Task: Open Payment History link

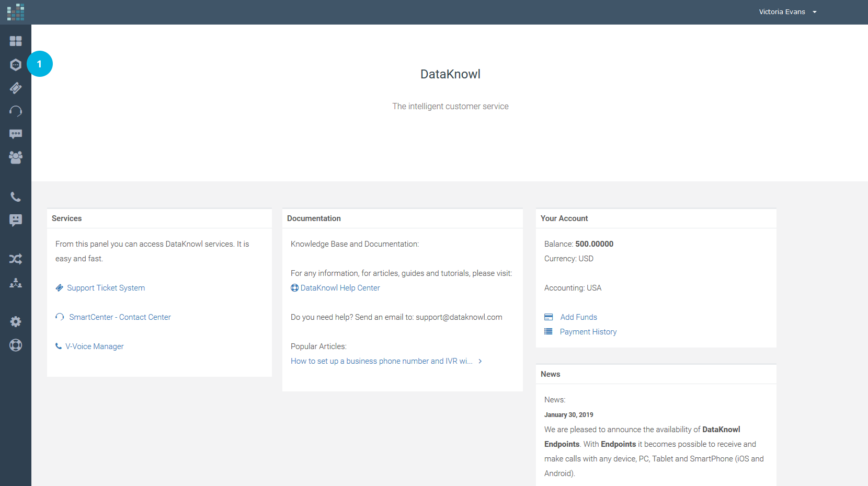Action: 588,332
